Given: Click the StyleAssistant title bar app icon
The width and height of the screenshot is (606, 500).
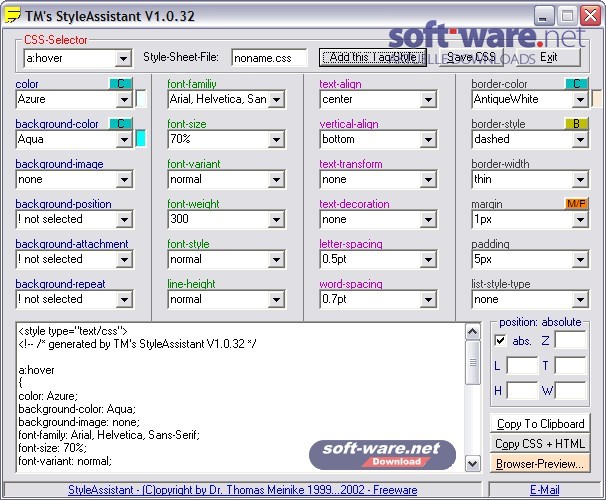Looking at the screenshot, I should click(12, 15).
